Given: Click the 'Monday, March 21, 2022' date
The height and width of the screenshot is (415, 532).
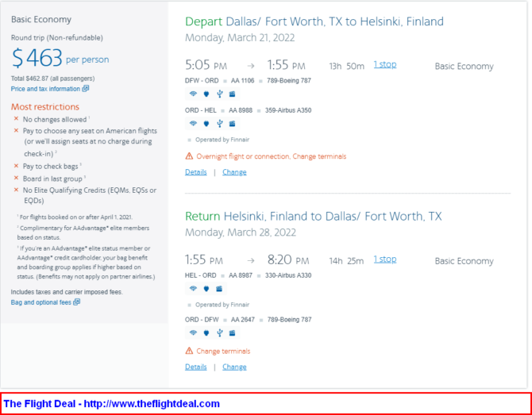Looking at the screenshot, I should [x=240, y=37].
